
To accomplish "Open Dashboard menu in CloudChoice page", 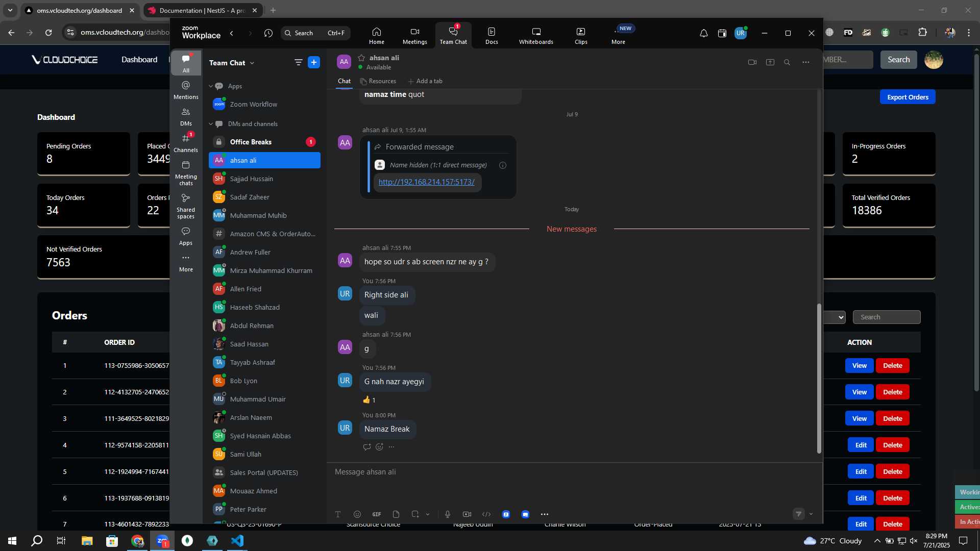I will click(x=139, y=60).
